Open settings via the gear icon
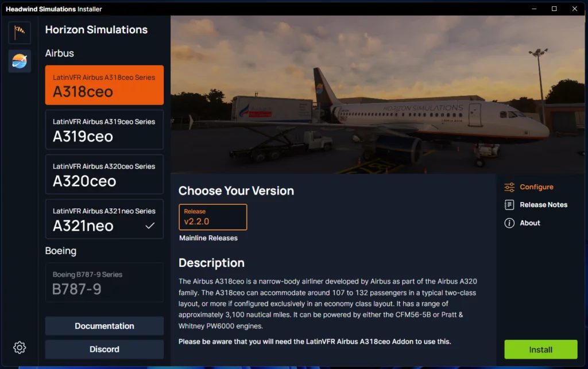 click(x=20, y=348)
